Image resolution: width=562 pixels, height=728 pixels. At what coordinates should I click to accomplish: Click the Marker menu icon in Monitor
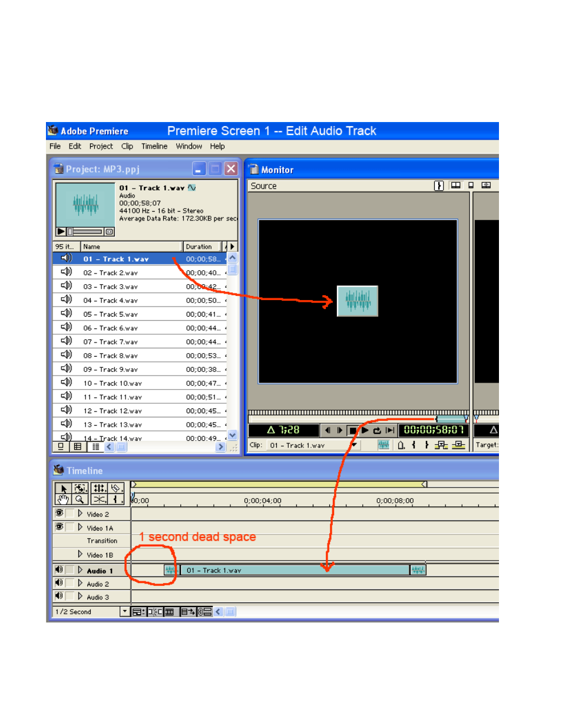click(401, 445)
